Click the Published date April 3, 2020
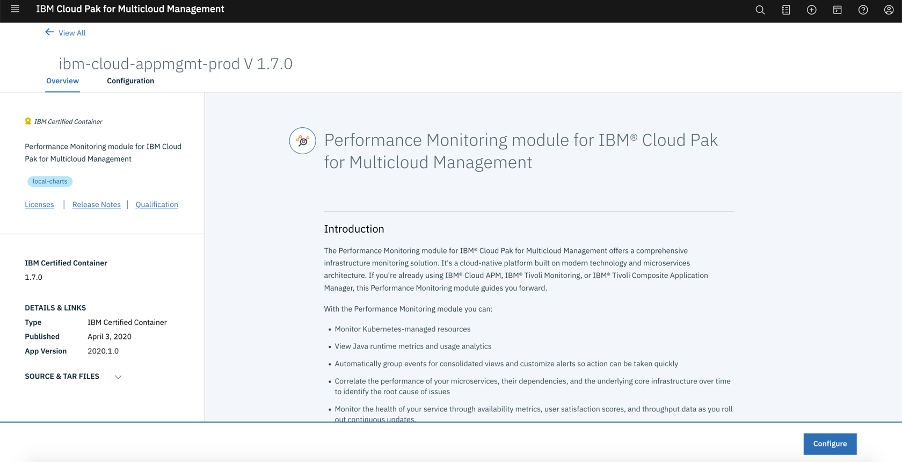This screenshot has width=902, height=462. point(109,337)
